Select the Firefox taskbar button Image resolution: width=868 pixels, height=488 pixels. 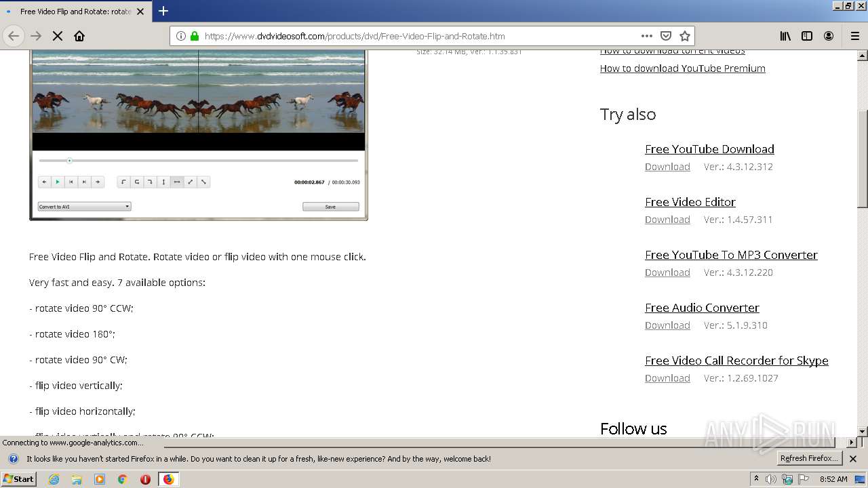168,479
